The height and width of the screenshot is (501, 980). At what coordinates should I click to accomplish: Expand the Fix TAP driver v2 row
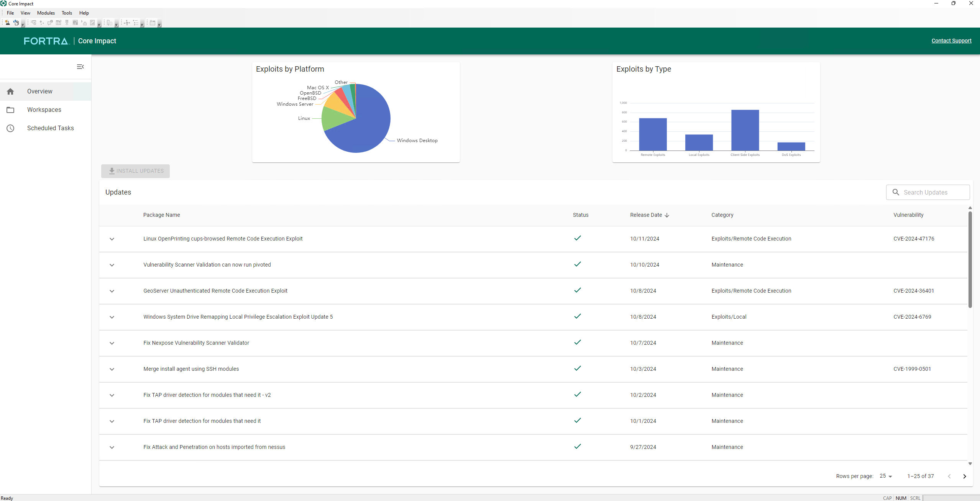point(112,395)
